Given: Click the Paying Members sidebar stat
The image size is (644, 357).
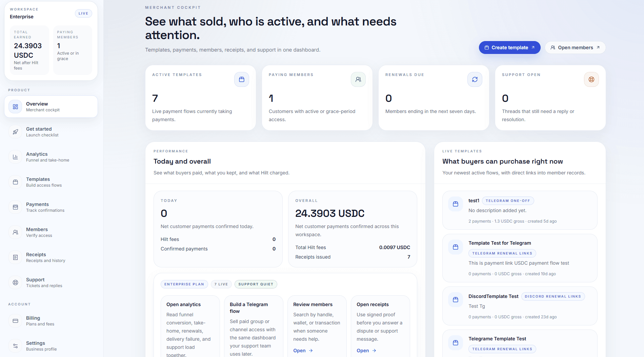Looking at the screenshot, I should 73,50.
